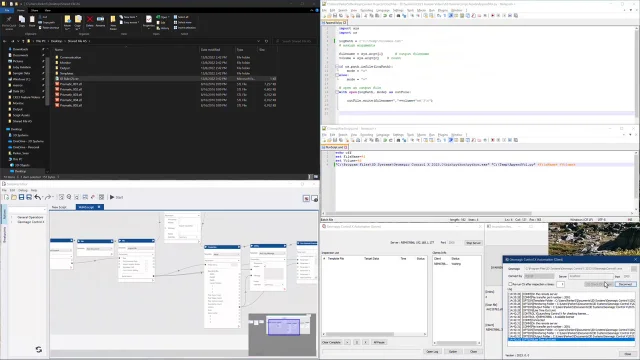This screenshot has height=360, width=640.
Task: Click Stop Server button in Automation Server window
Action: [473, 243]
